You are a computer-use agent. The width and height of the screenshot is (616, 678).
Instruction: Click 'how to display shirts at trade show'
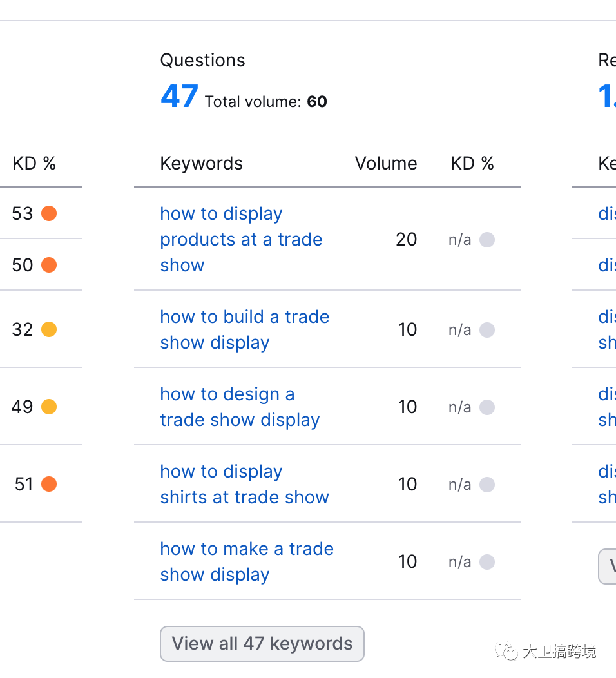point(244,484)
